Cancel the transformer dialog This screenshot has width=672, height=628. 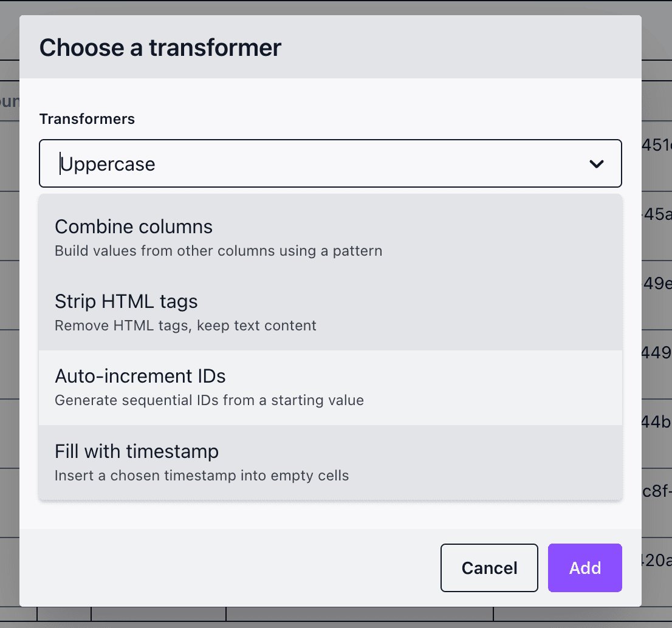coord(489,568)
